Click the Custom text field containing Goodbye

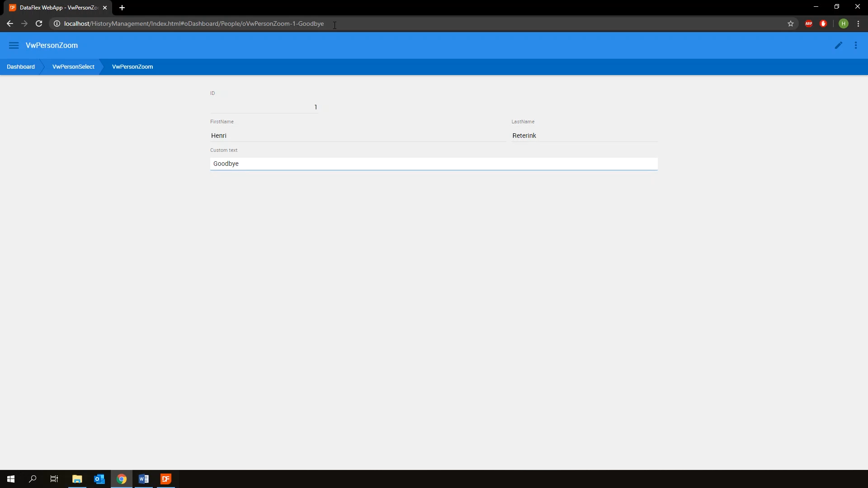click(433, 164)
